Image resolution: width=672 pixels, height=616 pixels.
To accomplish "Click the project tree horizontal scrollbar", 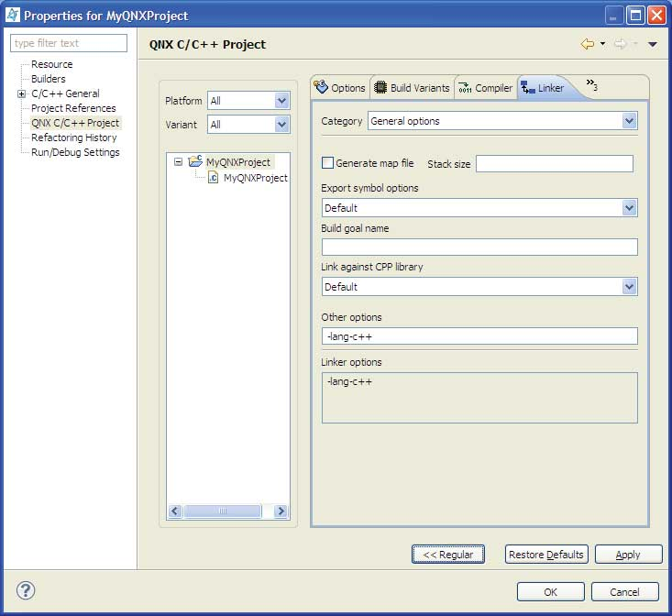I will pyautogui.click(x=227, y=511).
